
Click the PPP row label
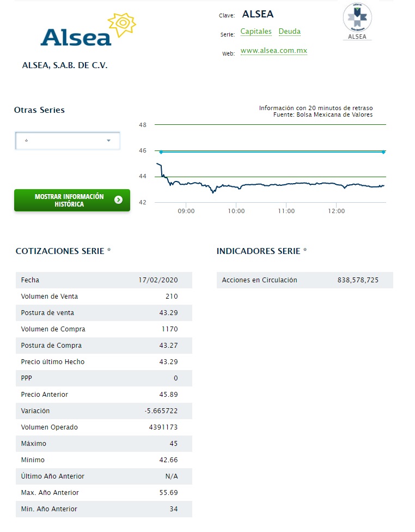coord(27,378)
